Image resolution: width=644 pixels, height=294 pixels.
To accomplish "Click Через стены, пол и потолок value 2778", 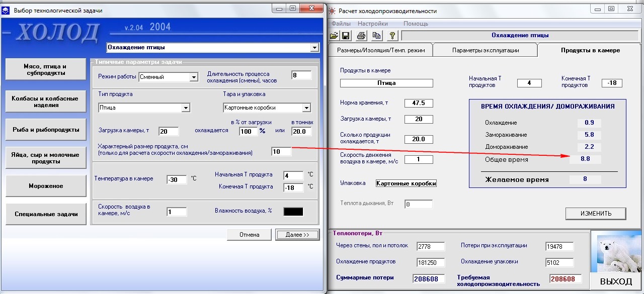I will 431,246.
